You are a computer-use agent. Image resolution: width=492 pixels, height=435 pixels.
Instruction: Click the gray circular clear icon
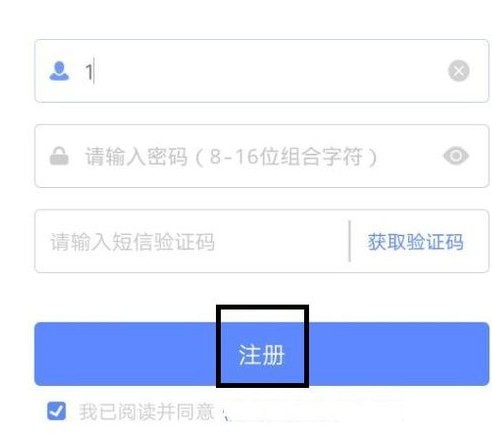coord(459,71)
